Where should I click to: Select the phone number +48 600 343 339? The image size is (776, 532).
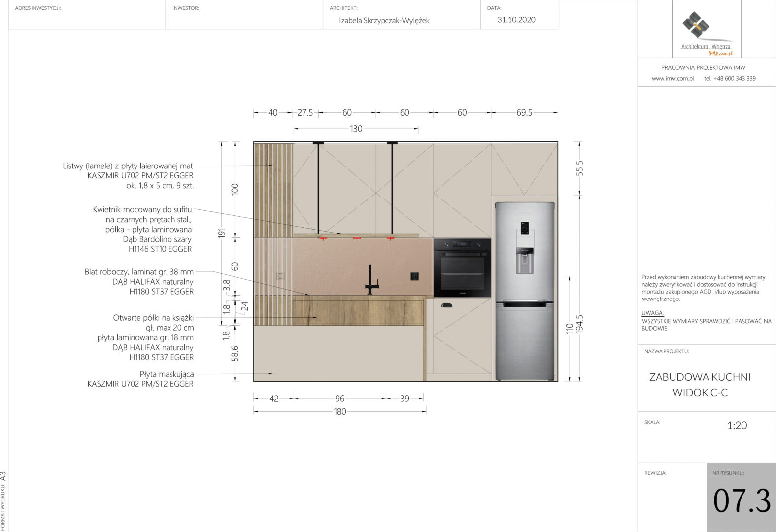coord(734,78)
